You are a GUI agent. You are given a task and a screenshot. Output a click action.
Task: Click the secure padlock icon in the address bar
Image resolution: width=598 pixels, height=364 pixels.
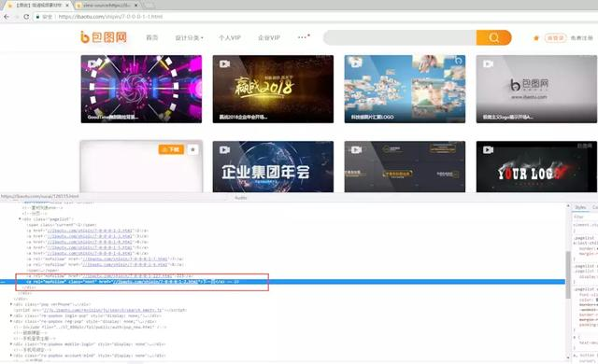point(37,17)
